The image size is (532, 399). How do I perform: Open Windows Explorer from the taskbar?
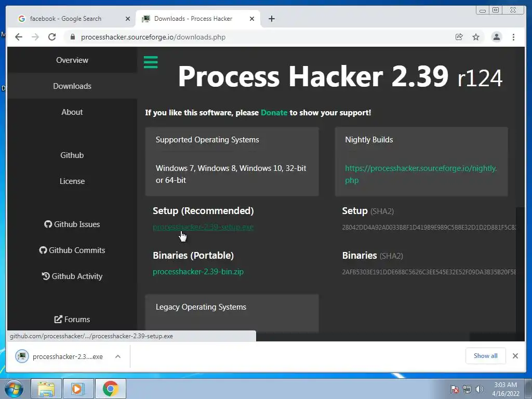coord(46,389)
